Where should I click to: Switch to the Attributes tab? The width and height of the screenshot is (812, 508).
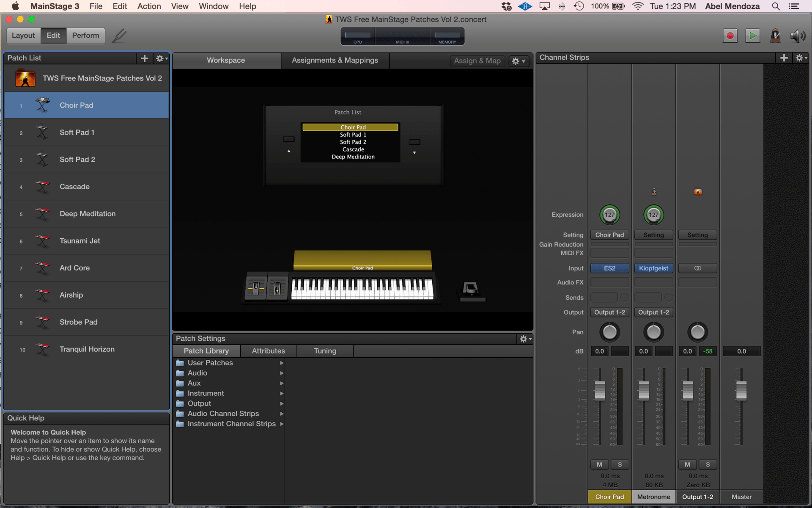pyautogui.click(x=268, y=351)
